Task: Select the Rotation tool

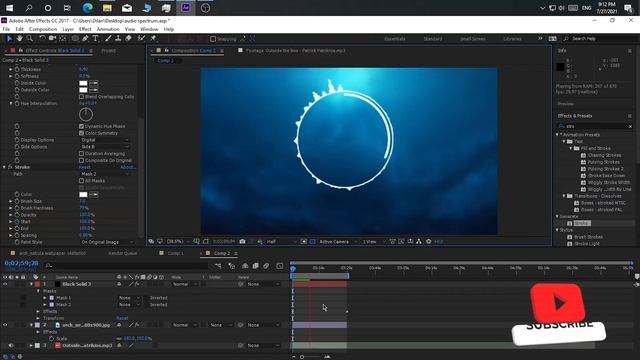Action: pyautogui.click(x=42, y=39)
